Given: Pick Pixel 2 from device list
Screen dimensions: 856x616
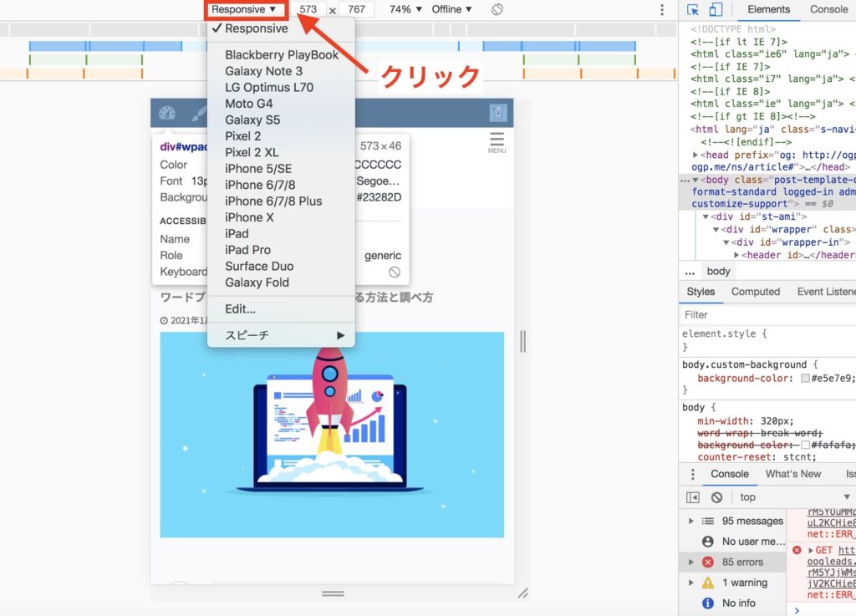Looking at the screenshot, I should coord(281,136).
